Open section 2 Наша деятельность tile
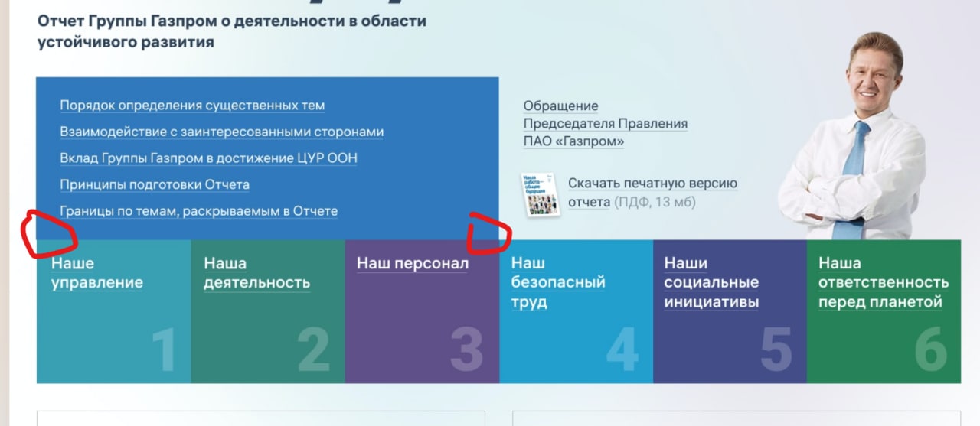 tap(268, 311)
